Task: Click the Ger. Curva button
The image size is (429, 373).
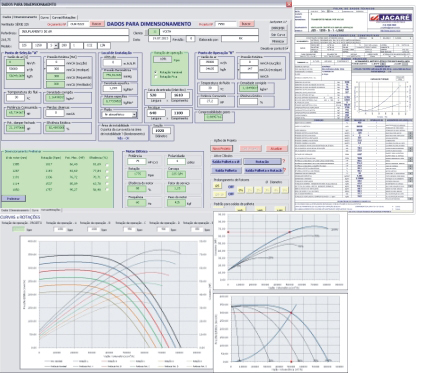Action: 278,35
